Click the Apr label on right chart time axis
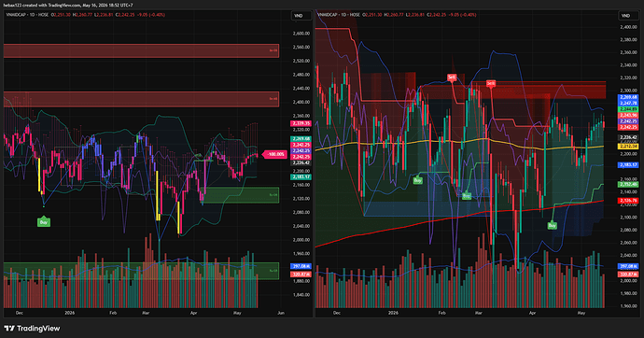 tap(533, 313)
